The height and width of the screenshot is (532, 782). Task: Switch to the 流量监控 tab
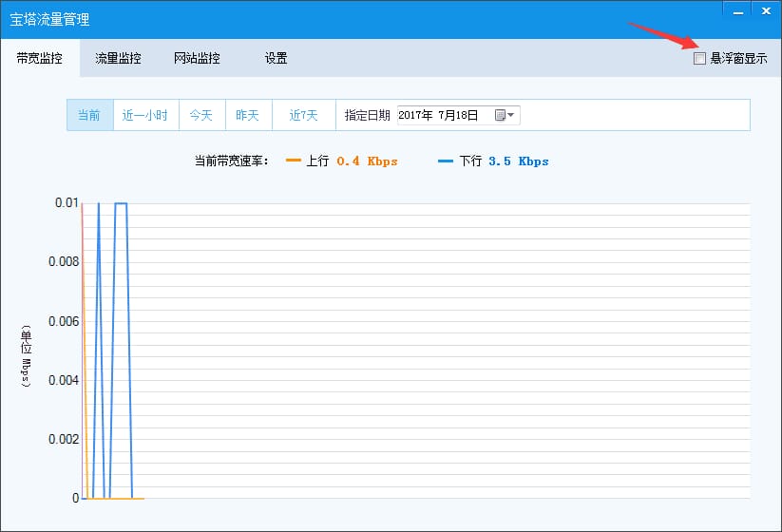(x=118, y=58)
